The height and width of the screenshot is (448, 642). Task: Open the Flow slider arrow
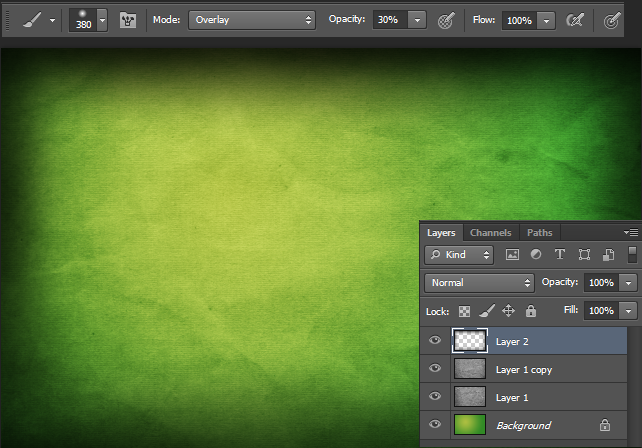(x=546, y=20)
